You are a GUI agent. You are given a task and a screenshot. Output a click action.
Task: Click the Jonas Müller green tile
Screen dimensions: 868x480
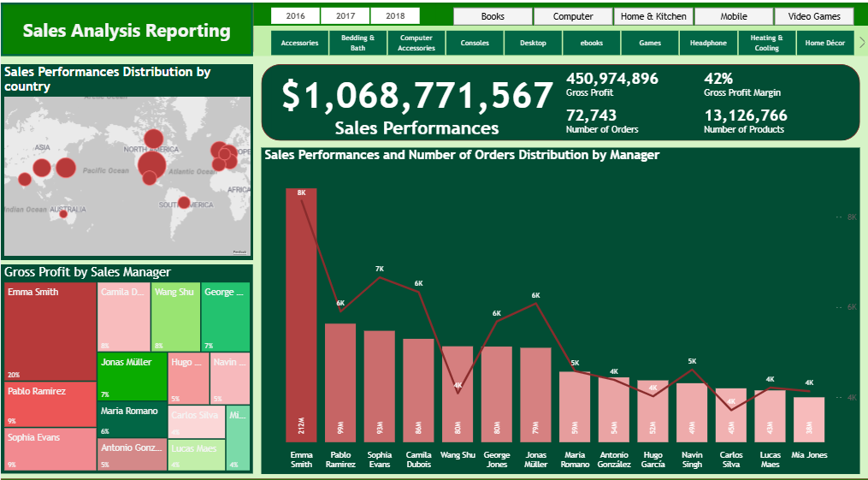coord(132,376)
